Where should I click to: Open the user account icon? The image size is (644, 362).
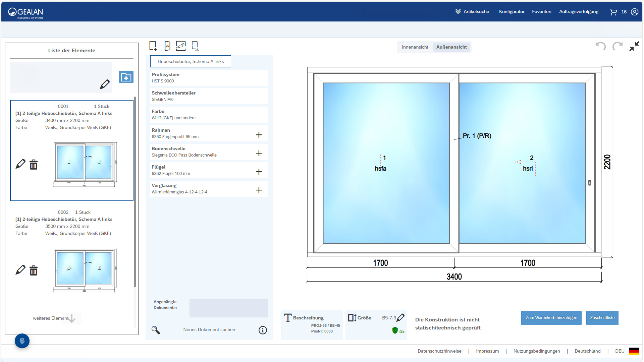click(635, 12)
